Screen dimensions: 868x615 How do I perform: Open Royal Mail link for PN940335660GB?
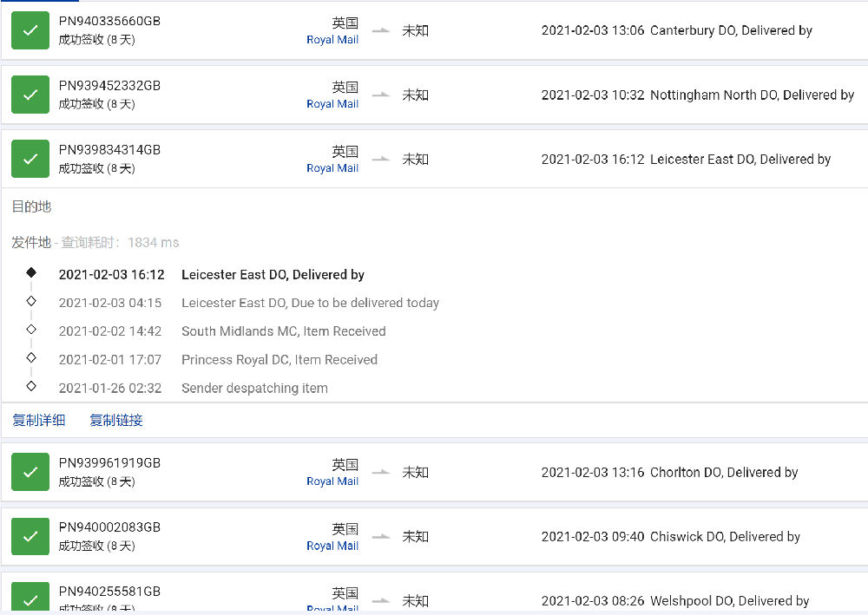point(332,40)
